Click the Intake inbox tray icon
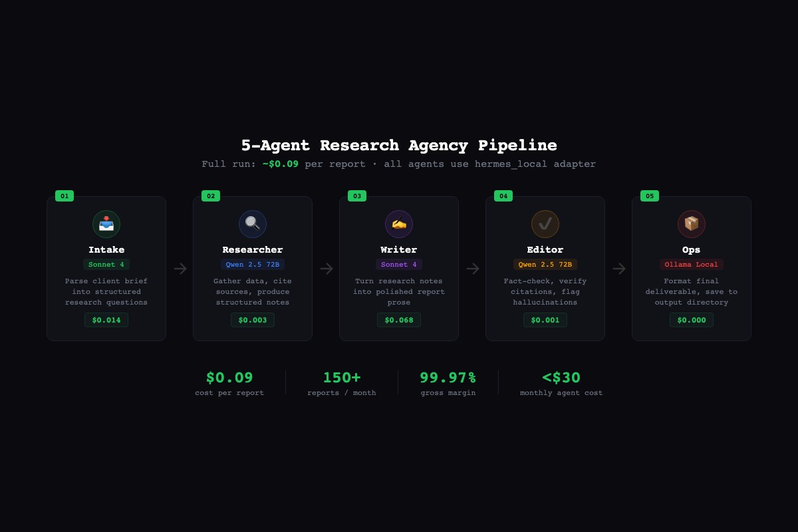Image resolution: width=798 pixels, height=532 pixels. tap(106, 224)
